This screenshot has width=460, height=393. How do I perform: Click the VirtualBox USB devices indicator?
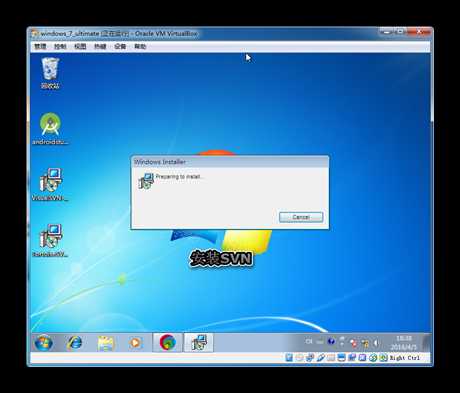(320, 358)
